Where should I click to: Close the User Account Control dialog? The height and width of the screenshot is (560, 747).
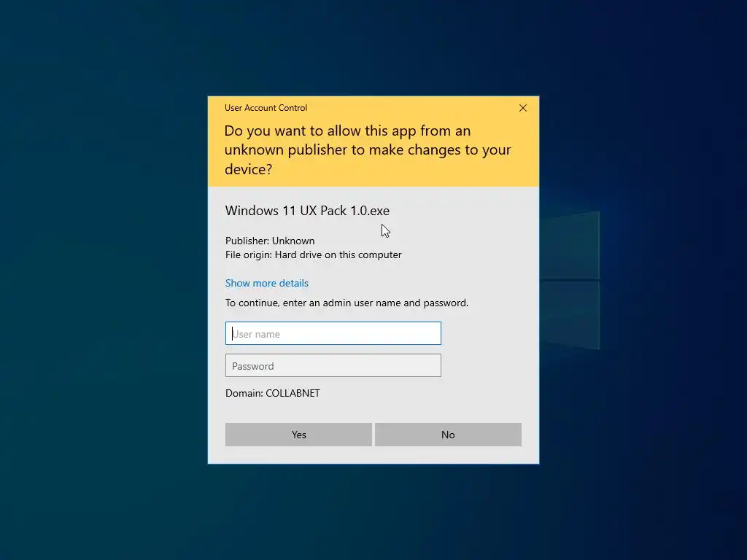point(522,108)
